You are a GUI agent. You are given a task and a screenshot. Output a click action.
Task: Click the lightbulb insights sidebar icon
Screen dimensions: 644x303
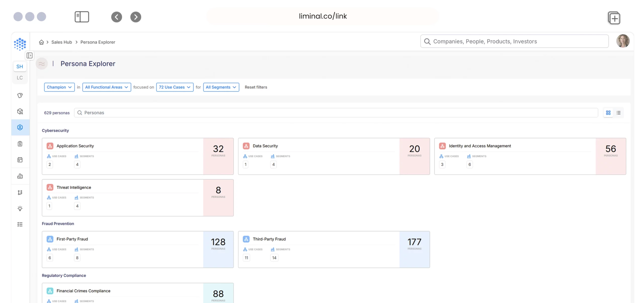(x=20, y=209)
